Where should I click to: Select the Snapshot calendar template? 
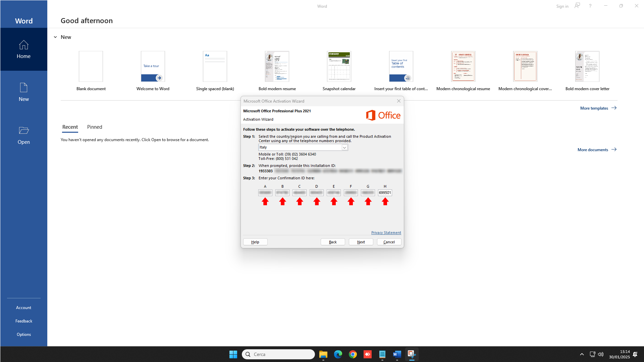pyautogui.click(x=339, y=71)
